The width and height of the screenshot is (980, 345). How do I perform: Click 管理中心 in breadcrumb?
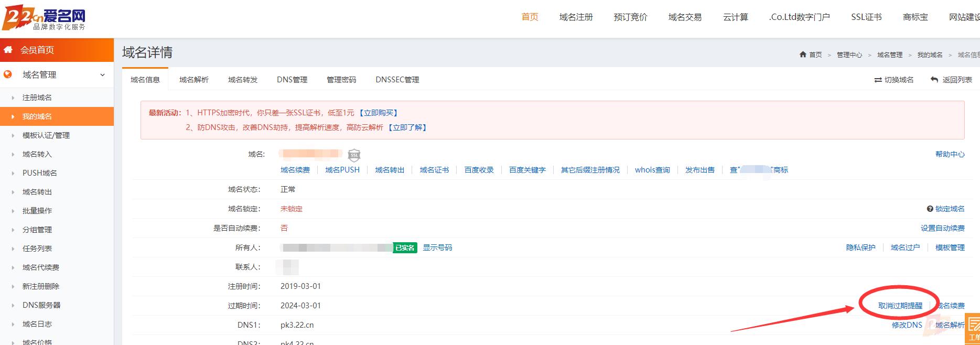point(849,55)
